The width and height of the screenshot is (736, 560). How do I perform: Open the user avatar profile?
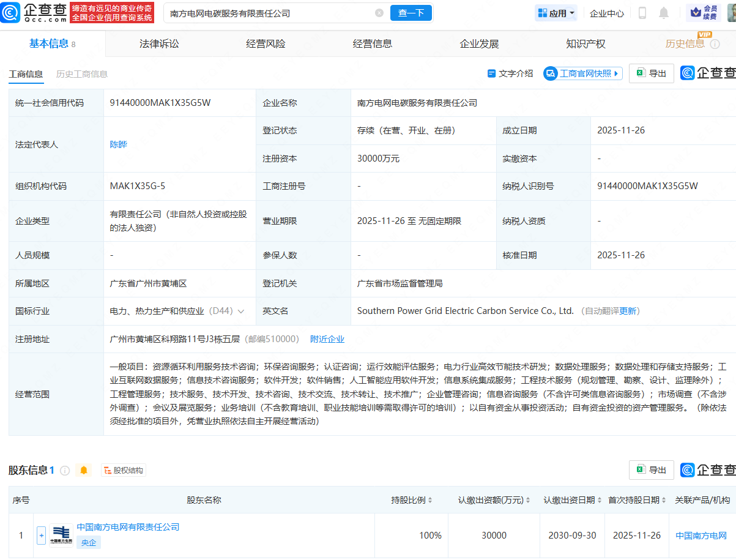coord(732,13)
